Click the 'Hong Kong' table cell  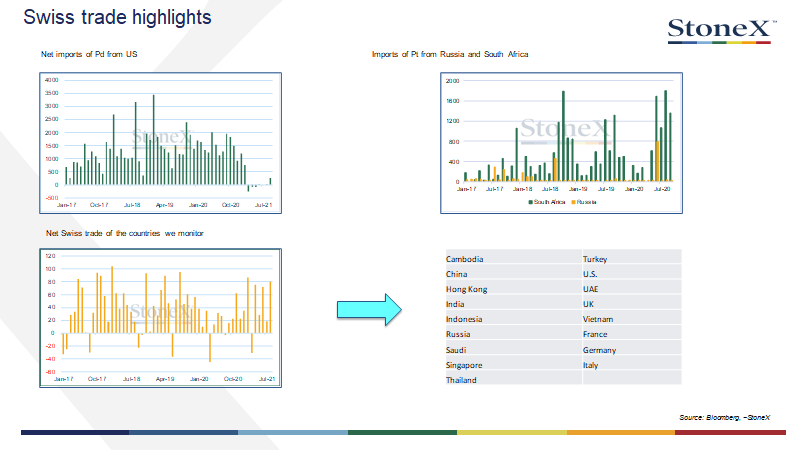click(513, 286)
